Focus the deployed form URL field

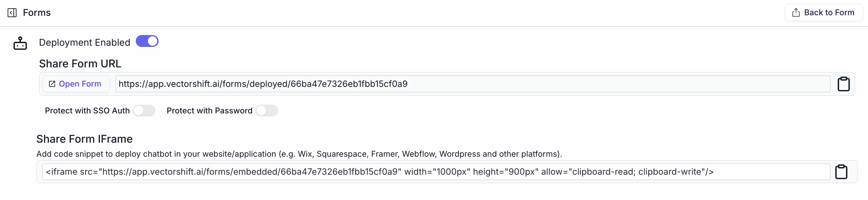tap(472, 84)
